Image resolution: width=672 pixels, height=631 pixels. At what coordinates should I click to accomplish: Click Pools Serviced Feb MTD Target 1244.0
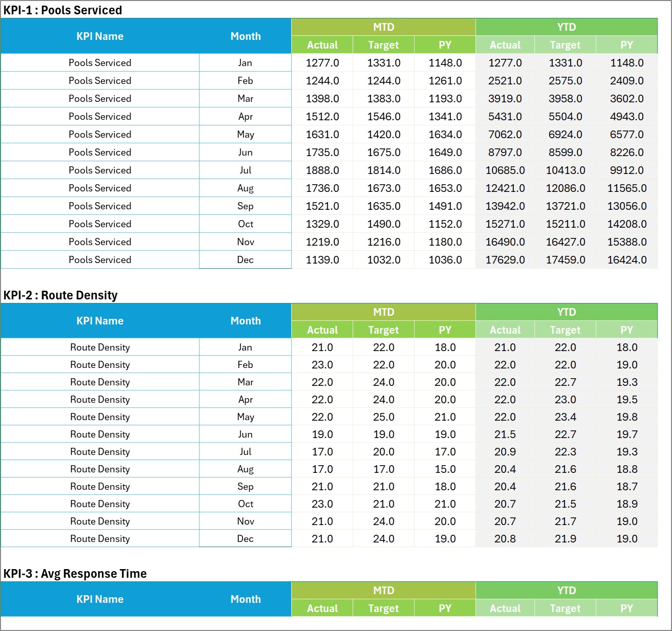pyautogui.click(x=384, y=81)
